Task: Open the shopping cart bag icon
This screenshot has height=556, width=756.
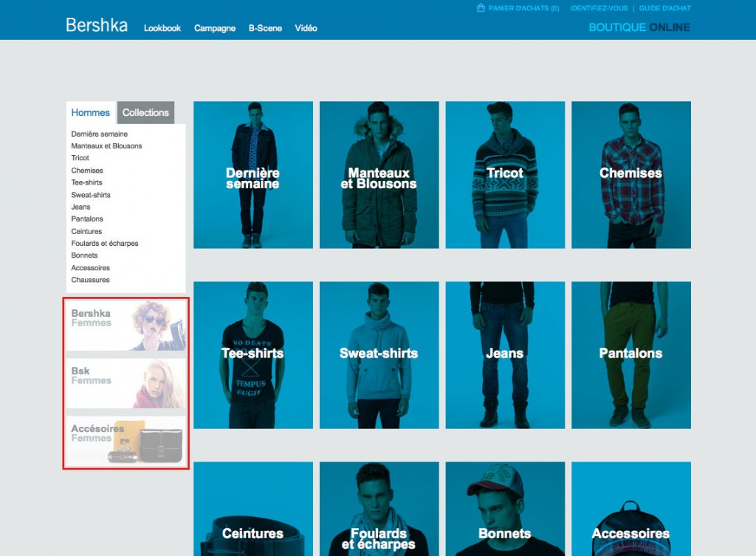Action: click(481, 7)
